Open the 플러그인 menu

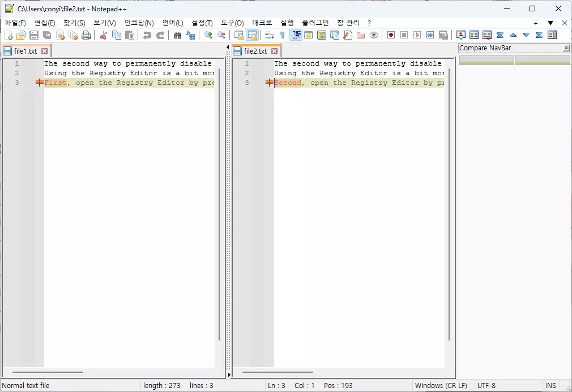315,23
